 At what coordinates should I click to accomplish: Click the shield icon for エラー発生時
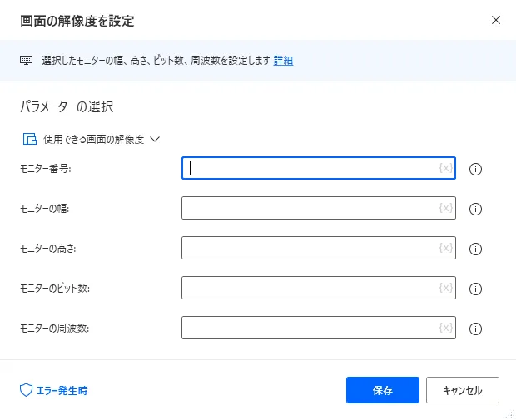click(x=26, y=389)
